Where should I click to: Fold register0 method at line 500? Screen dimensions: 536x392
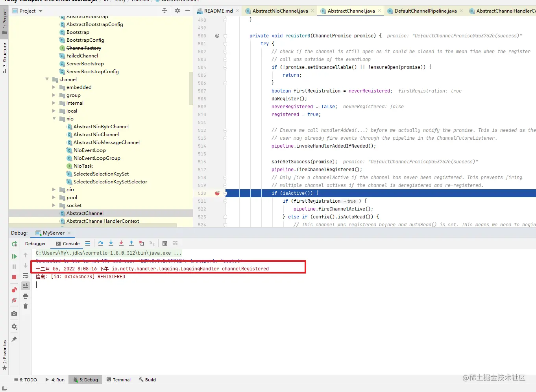tap(225, 36)
